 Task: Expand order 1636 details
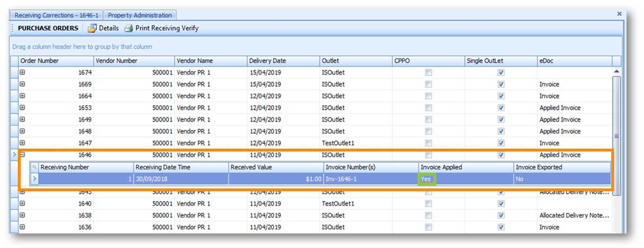[x=22, y=227]
